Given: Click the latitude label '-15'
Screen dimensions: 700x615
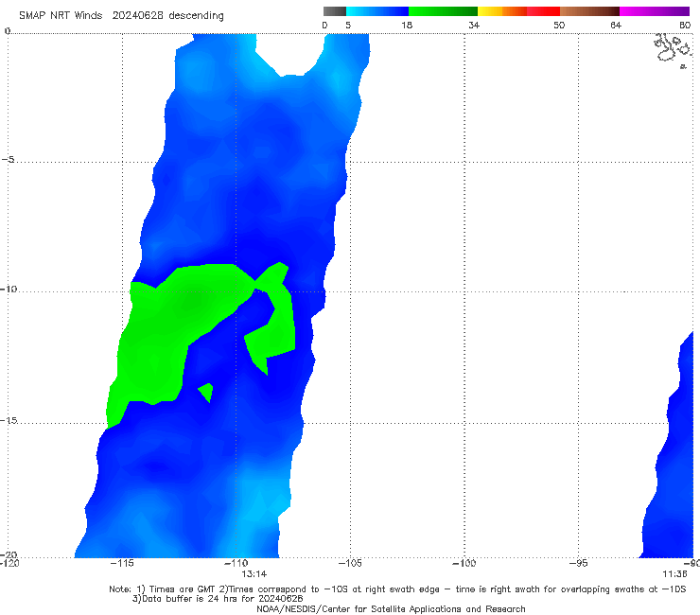Looking at the screenshot, I should [9, 420].
